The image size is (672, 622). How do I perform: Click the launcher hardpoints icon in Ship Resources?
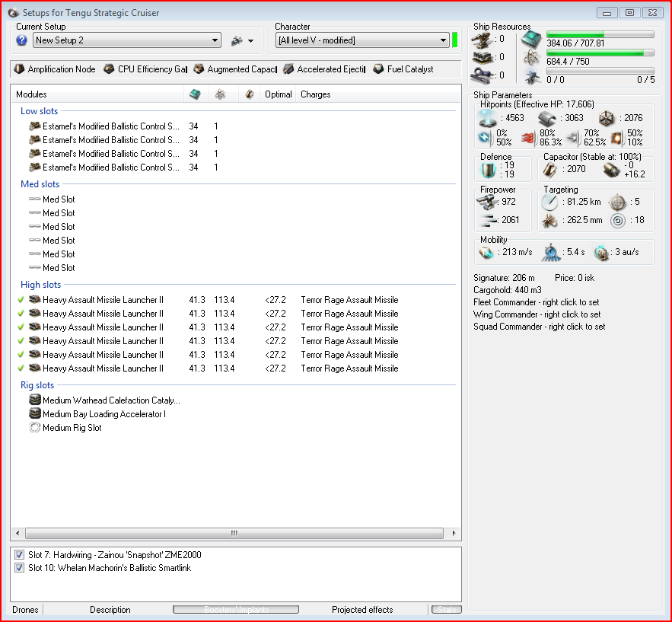tap(482, 57)
